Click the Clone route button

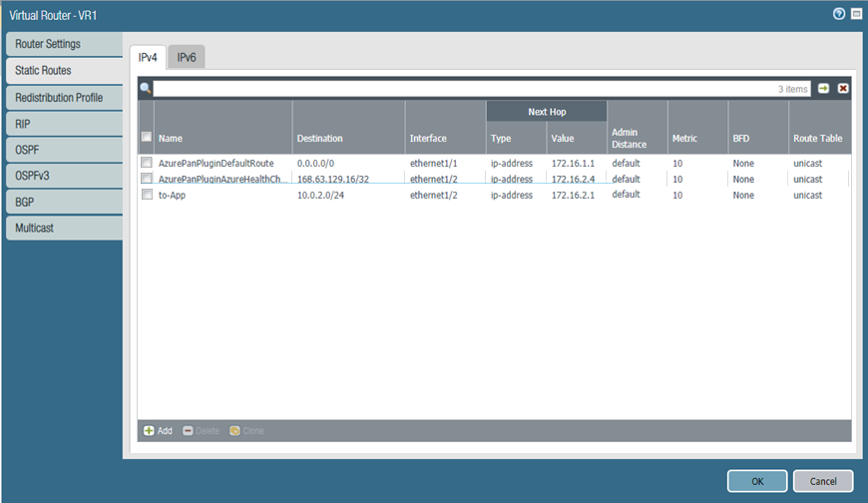click(x=247, y=431)
